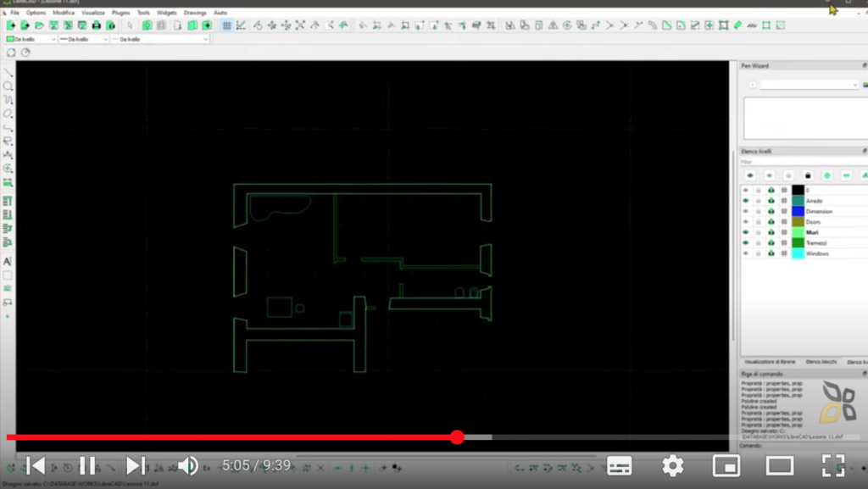The width and height of the screenshot is (868, 489).
Task: Click the Hide all layers grey eye button
Action: (x=770, y=175)
